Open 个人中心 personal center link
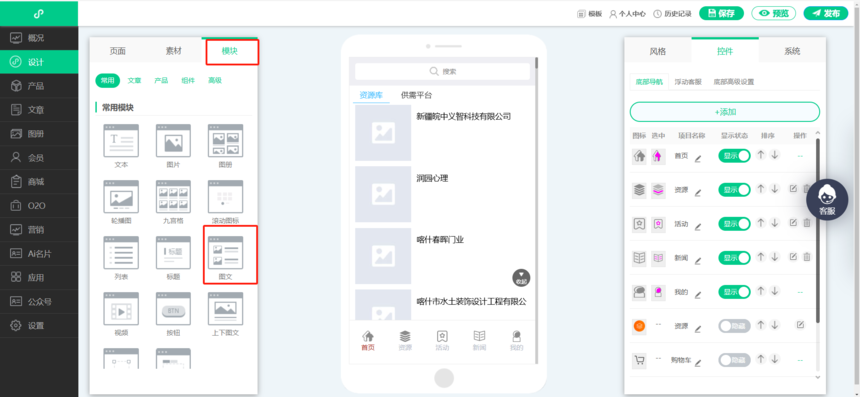 pyautogui.click(x=627, y=14)
